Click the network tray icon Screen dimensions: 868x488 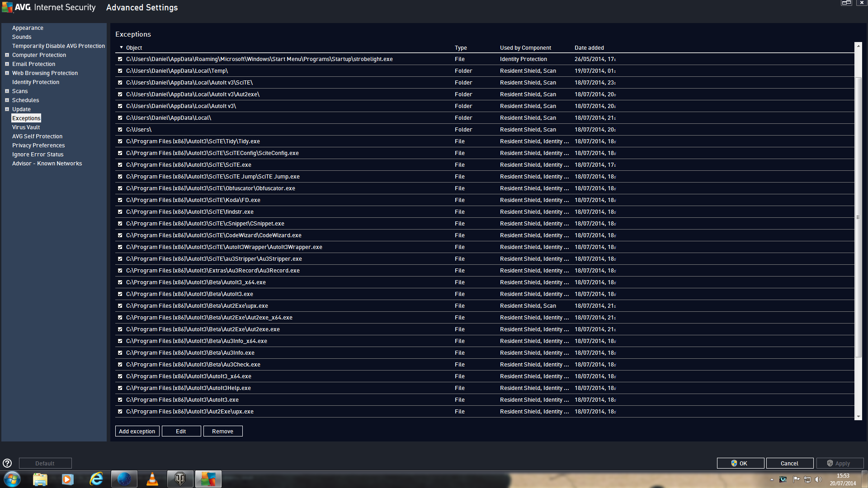click(807, 479)
